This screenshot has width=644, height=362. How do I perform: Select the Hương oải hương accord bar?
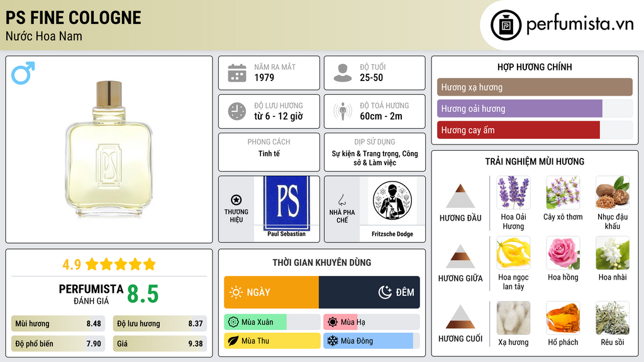(535, 109)
